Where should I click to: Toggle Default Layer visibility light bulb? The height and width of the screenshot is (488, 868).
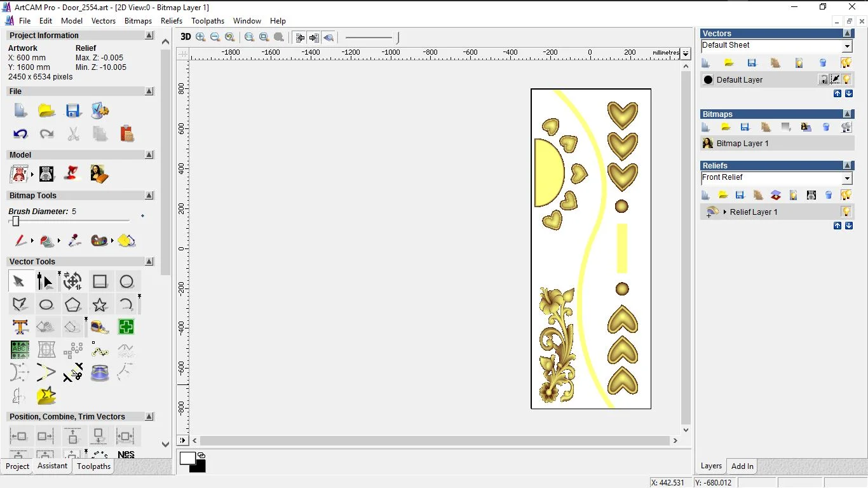[x=847, y=79]
